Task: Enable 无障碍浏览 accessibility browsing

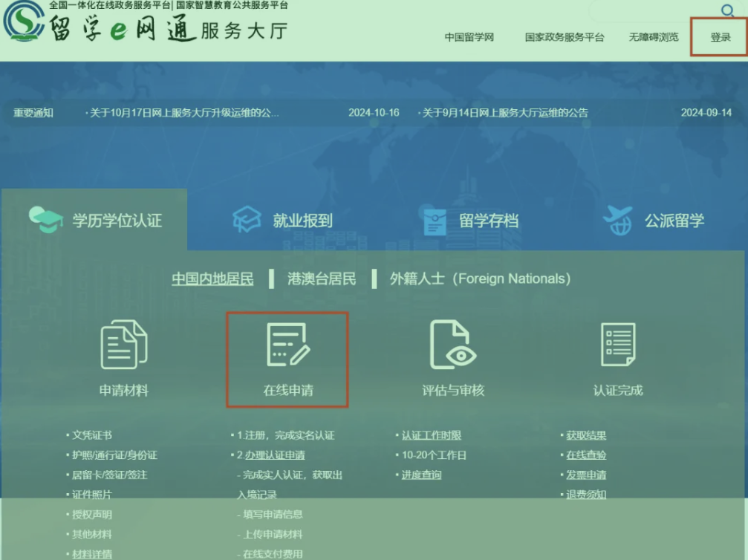Action: (x=653, y=37)
